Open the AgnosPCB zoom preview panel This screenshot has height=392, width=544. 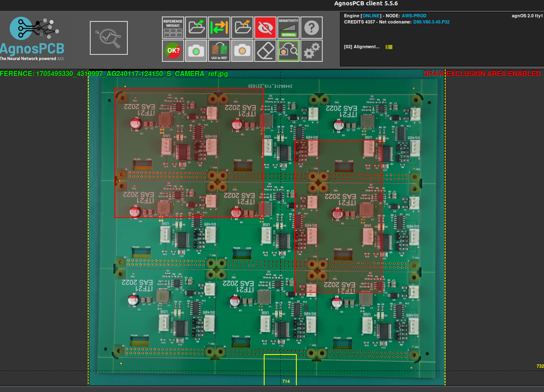[x=108, y=38]
